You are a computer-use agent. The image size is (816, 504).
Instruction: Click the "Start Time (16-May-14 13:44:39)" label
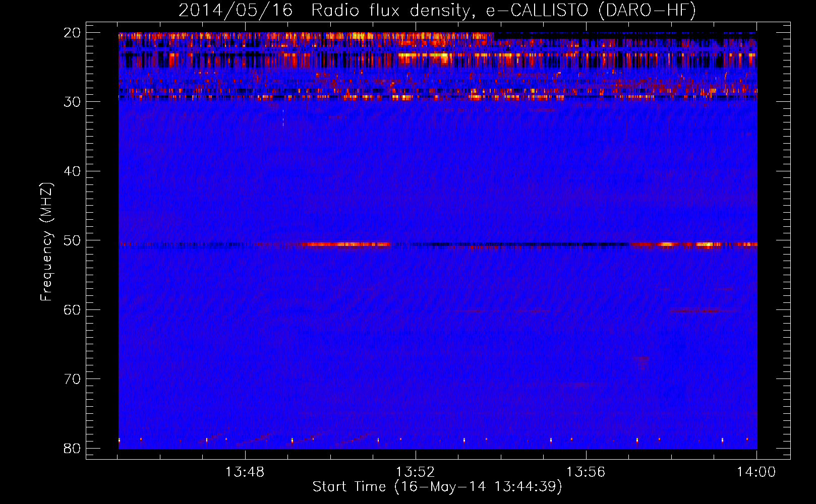click(437, 487)
